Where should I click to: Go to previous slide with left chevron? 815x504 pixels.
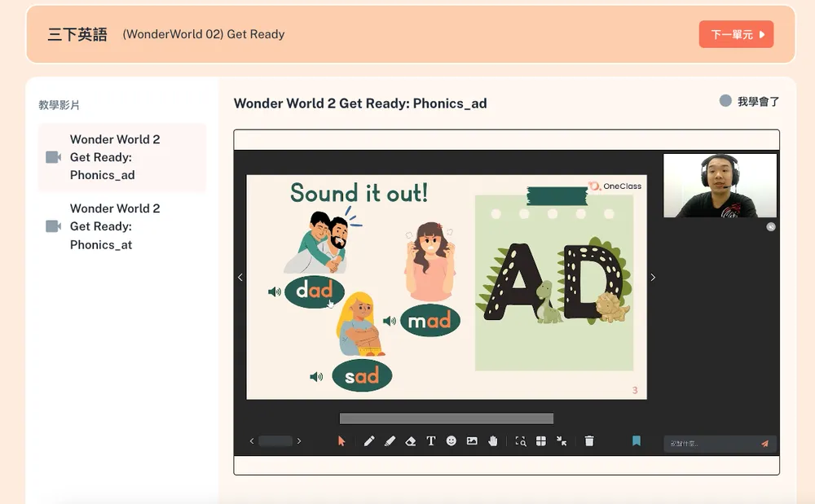click(x=240, y=278)
